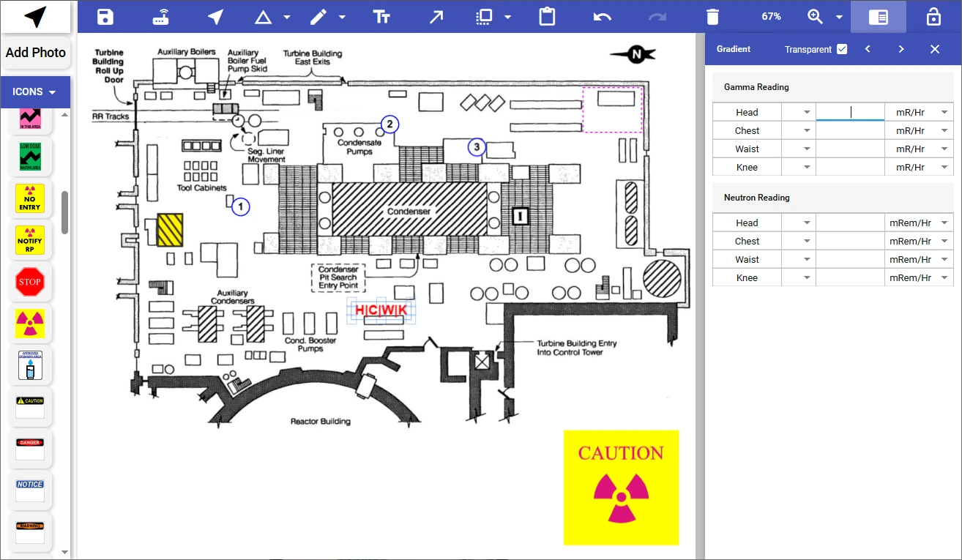The width and height of the screenshot is (962, 560).
Task: Click the zoom in magnifier
Action: (x=815, y=17)
